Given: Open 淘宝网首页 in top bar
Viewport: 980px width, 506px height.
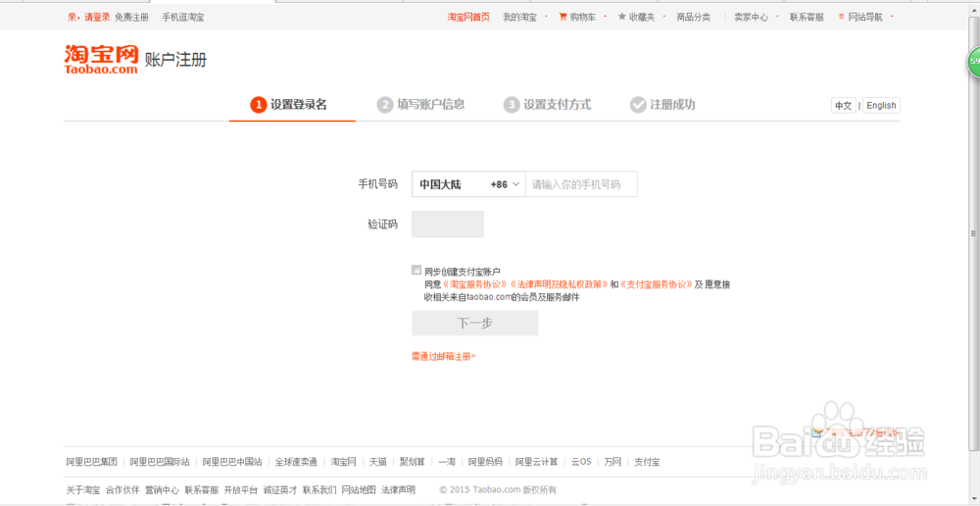Looking at the screenshot, I should point(468,18).
